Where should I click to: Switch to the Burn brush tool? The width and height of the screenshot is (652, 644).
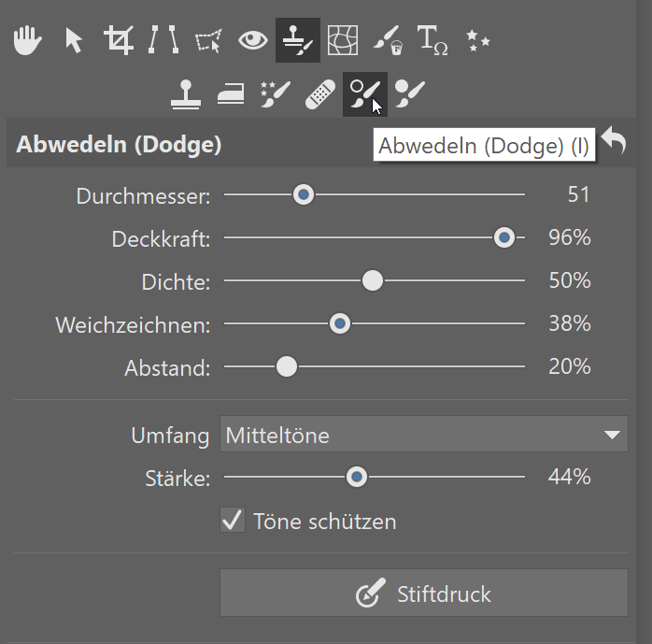coord(410,94)
